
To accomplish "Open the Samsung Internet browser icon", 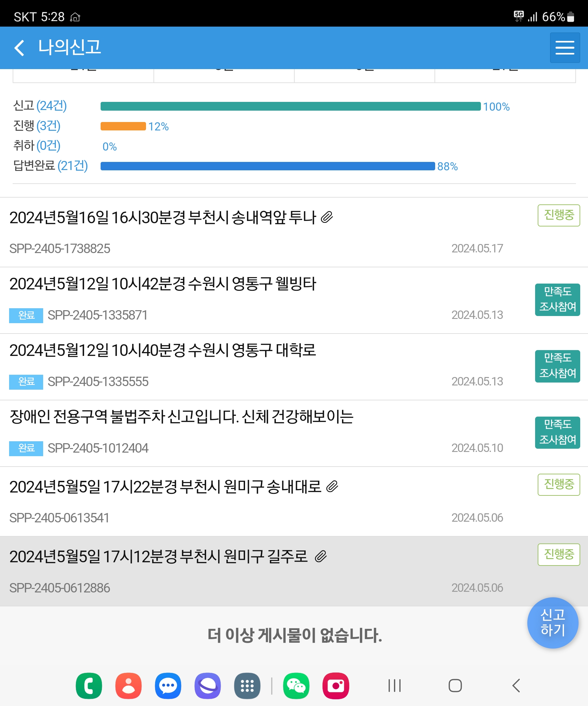I will point(207,686).
